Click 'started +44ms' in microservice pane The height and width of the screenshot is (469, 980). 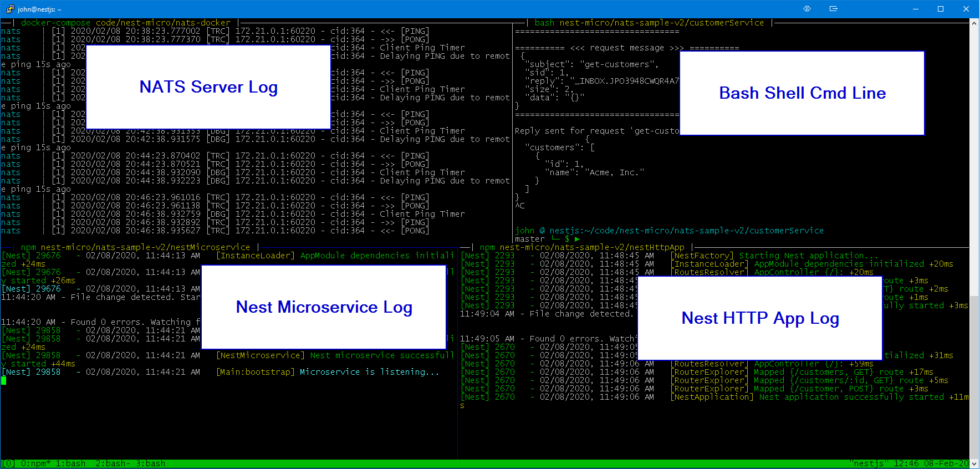coord(43,364)
